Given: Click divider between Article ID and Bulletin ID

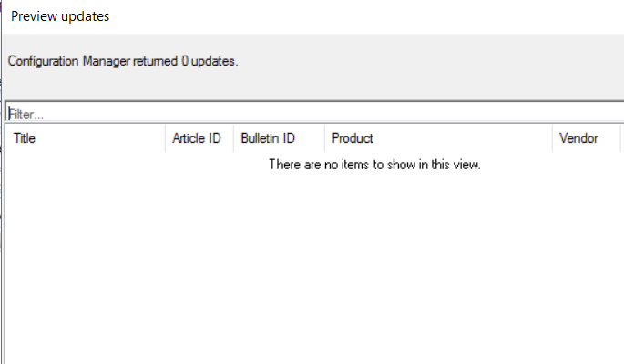Looking at the screenshot, I should pos(233,138).
